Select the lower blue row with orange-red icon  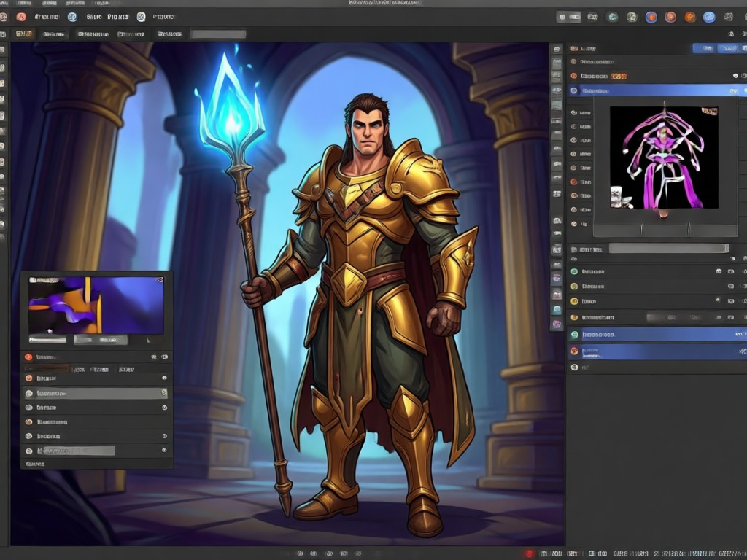(x=657, y=351)
